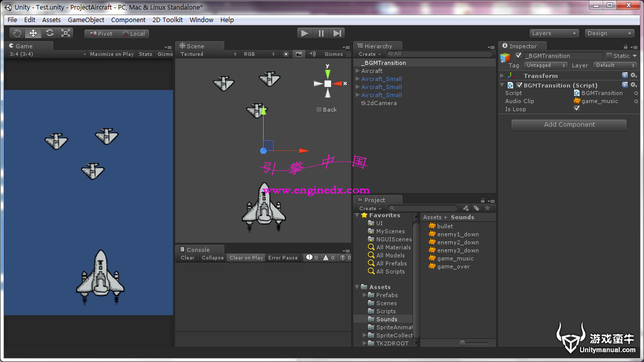Expand the Aircraft object in Hierarchy
This screenshot has width=644, height=362.
pyautogui.click(x=358, y=71)
